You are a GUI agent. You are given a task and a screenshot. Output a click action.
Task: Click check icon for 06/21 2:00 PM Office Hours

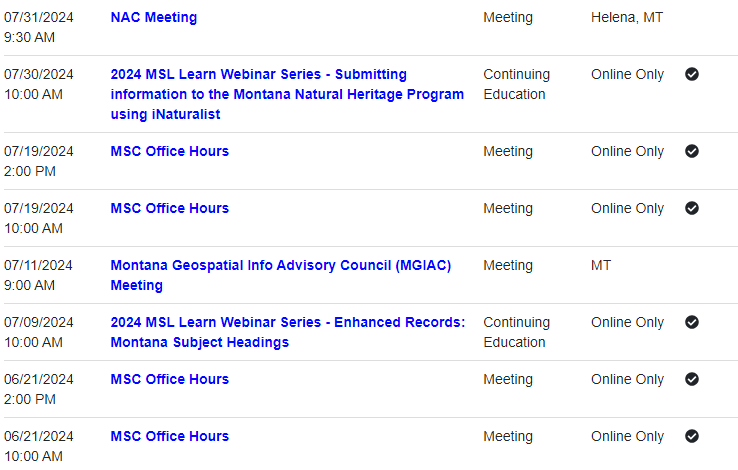pos(692,379)
